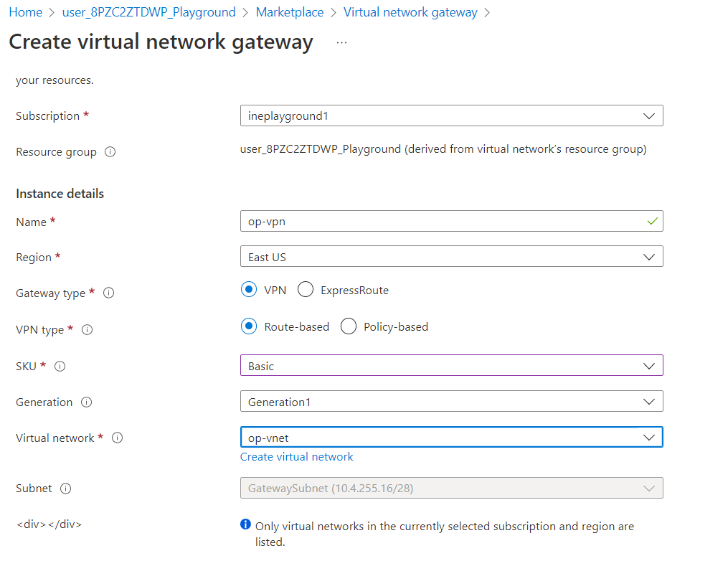Screen dimensions: 728x561
Task: Navigate to Home in breadcrumb
Action: pyautogui.click(x=25, y=12)
